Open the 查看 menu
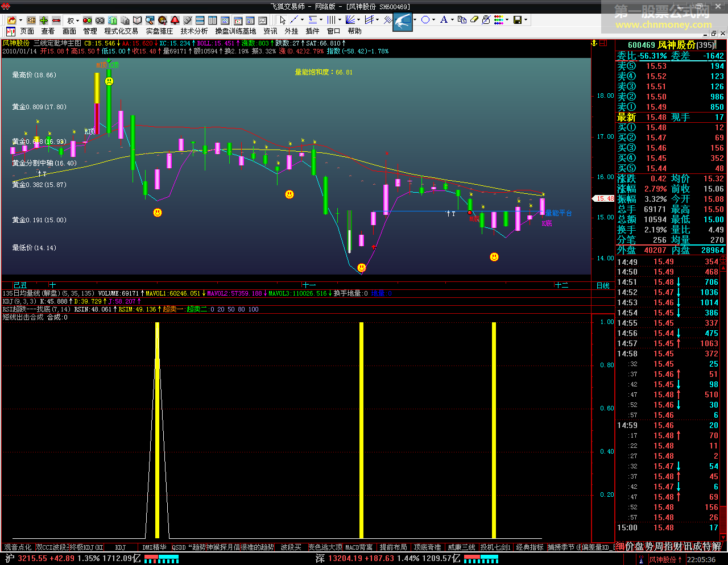Viewport: 728px width, 565px height. click(x=48, y=31)
